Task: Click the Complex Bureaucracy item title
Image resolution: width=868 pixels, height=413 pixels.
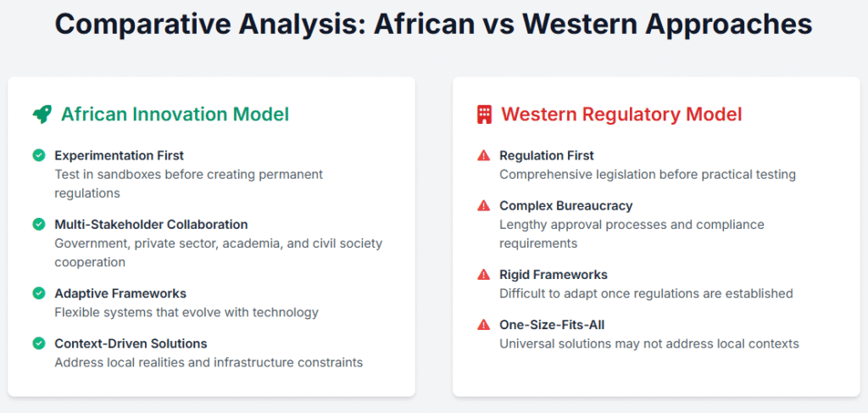Action: 565,206
